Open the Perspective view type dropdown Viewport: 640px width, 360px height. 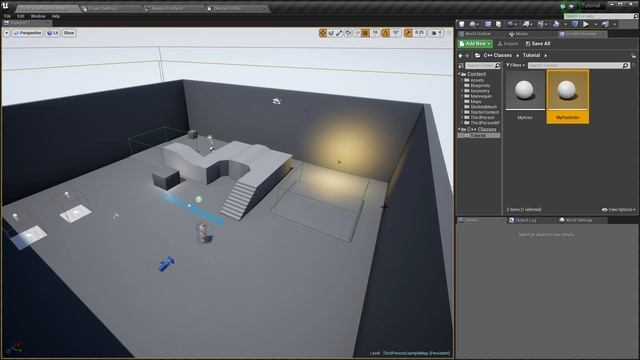click(27, 33)
